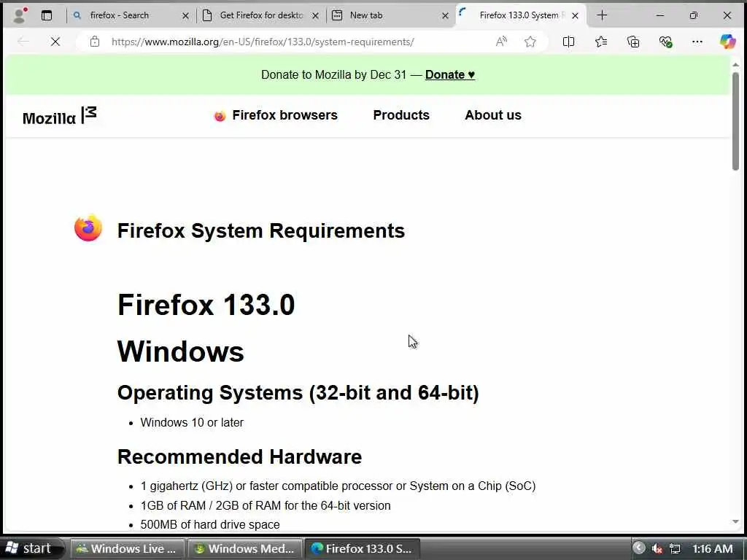This screenshot has height=560, width=747.
Task: Switch to Windows Media taskbar item
Action: pos(245,548)
